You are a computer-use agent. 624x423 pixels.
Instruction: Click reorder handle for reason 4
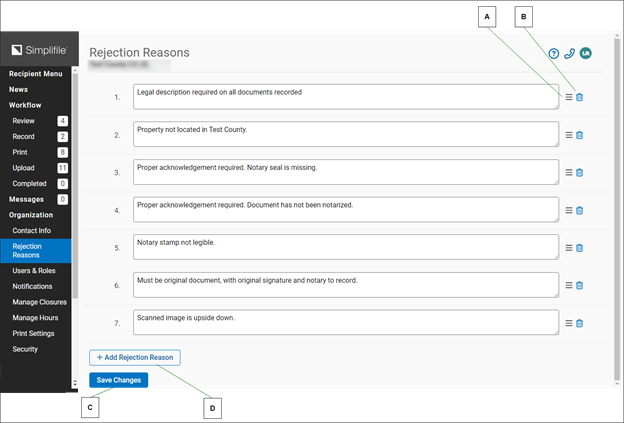569,210
